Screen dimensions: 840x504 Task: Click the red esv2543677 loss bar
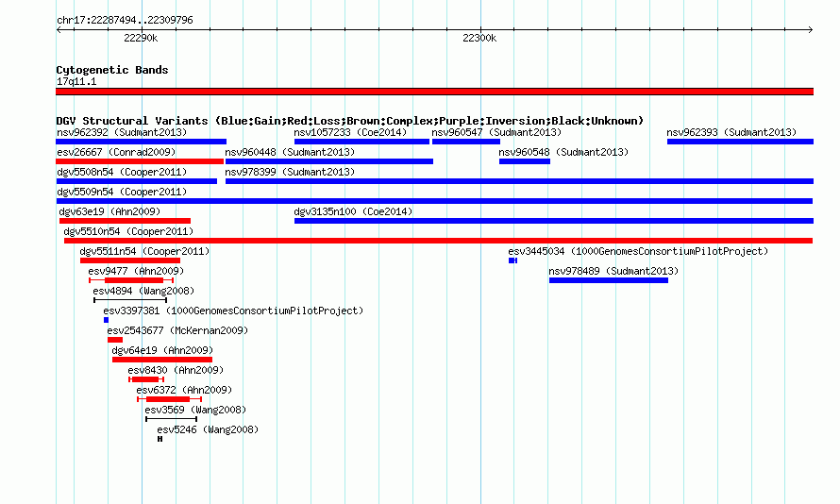tap(115, 340)
